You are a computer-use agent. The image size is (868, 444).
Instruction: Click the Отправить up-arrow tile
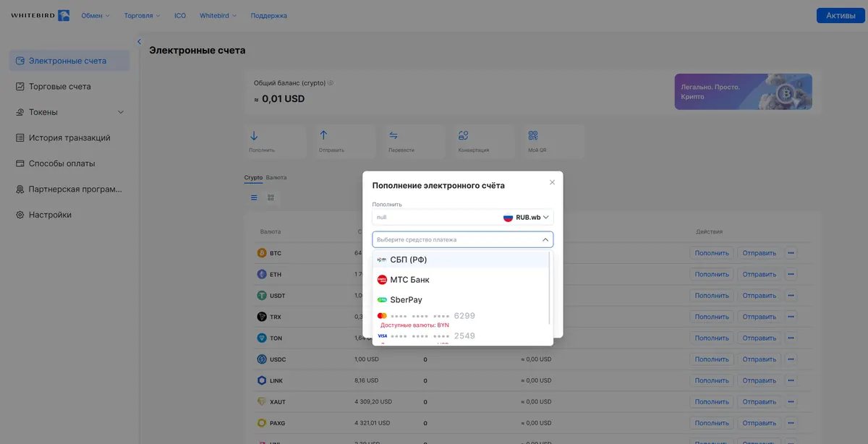click(344, 142)
